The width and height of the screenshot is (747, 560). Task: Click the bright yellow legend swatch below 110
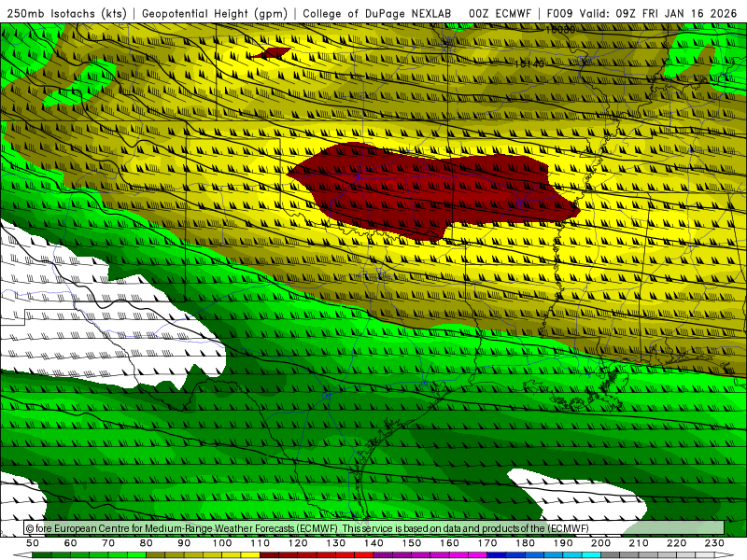[250, 555]
